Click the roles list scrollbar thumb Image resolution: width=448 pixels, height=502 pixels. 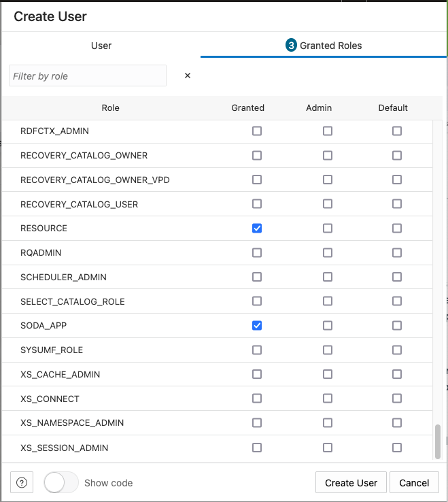pyautogui.click(x=437, y=442)
